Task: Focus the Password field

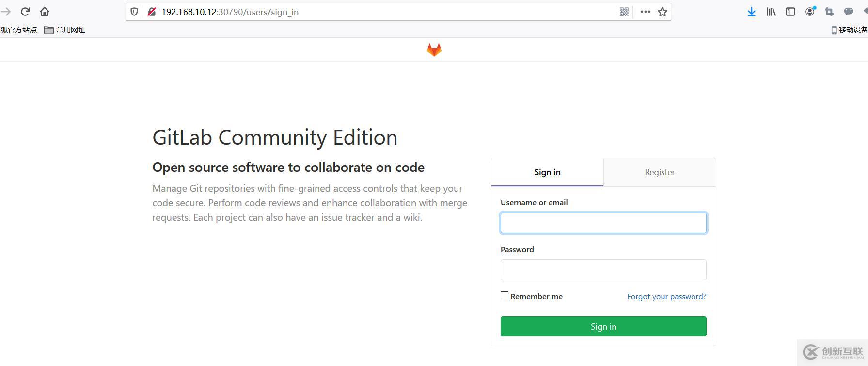Action: coord(603,270)
